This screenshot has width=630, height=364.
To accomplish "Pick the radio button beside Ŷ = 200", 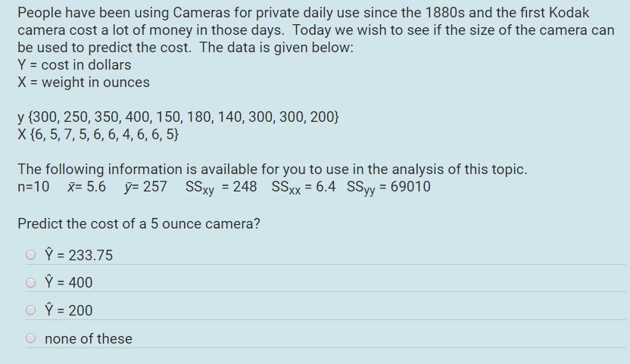I will (30, 310).
